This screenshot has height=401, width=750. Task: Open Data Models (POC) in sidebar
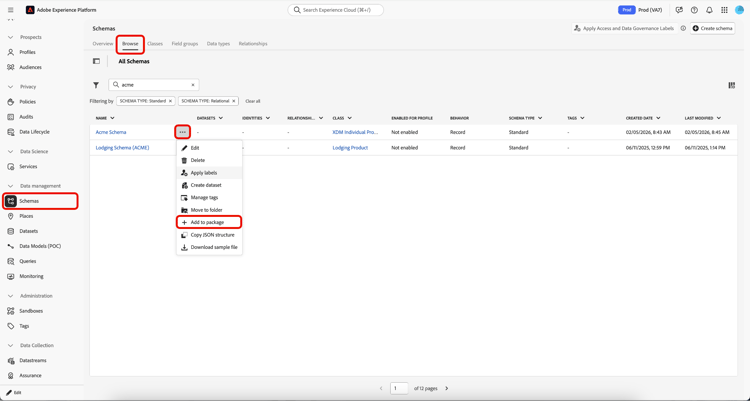(40, 246)
